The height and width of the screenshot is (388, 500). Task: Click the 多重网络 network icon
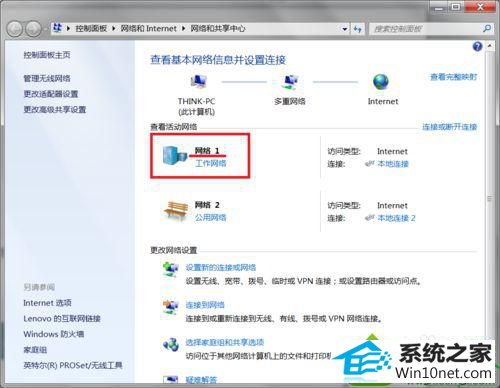pyautogui.click(x=290, y=82)
